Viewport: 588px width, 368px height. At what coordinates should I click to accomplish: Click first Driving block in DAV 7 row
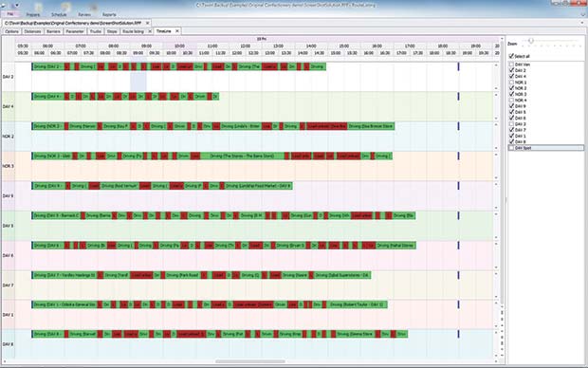(x=64, y=275)
